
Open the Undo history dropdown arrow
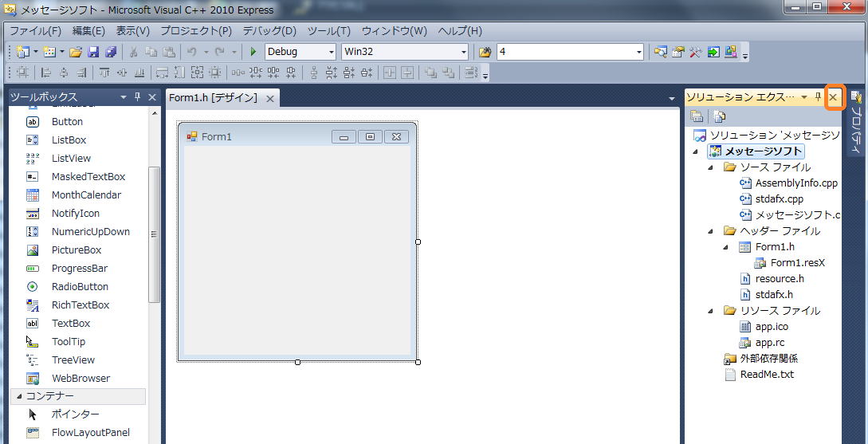[206, 52]
